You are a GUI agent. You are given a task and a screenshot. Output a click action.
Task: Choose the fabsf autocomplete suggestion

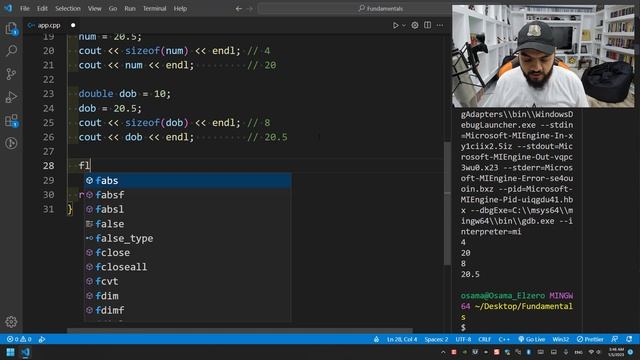point(188,195)
